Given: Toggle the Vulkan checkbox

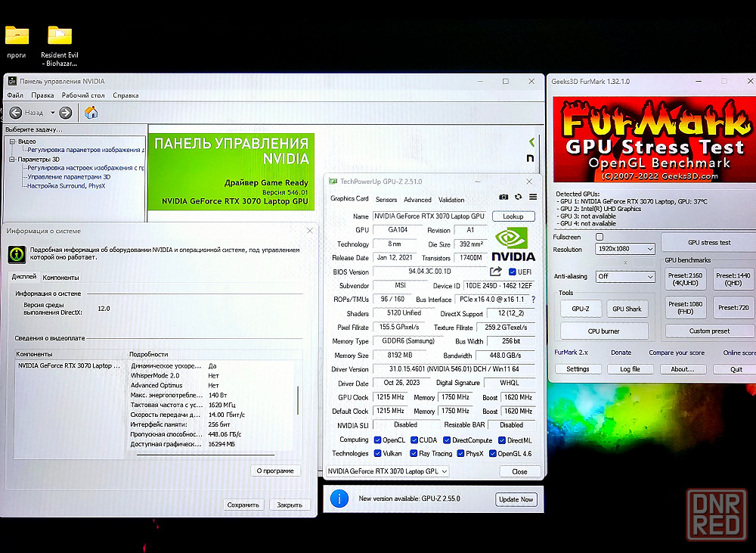Looking at the screenshot, I should coord(378,454).
